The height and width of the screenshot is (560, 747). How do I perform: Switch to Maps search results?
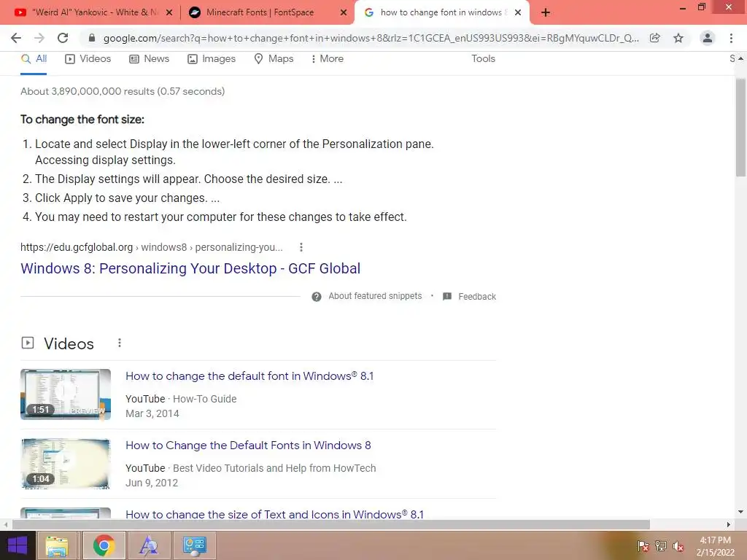[x=274, y=58]
